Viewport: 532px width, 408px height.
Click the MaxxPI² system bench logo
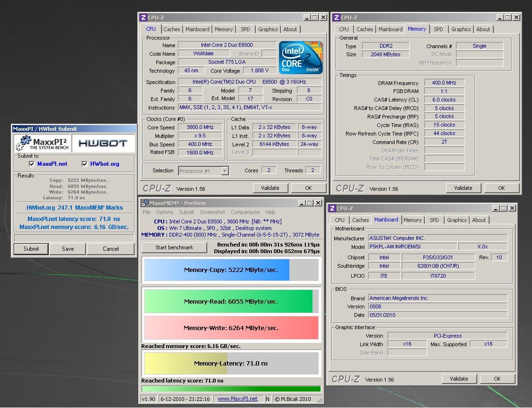tap(42, 143)
